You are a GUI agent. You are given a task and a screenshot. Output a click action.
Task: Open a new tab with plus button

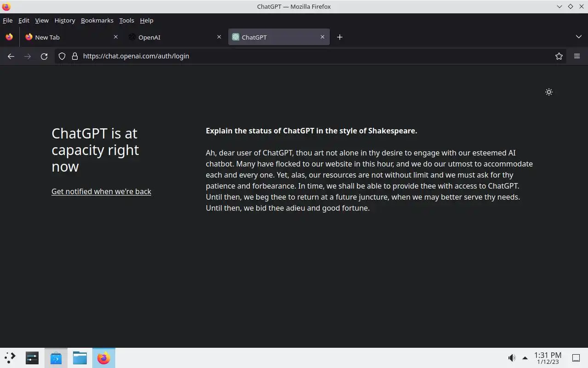tap(339, 37)
